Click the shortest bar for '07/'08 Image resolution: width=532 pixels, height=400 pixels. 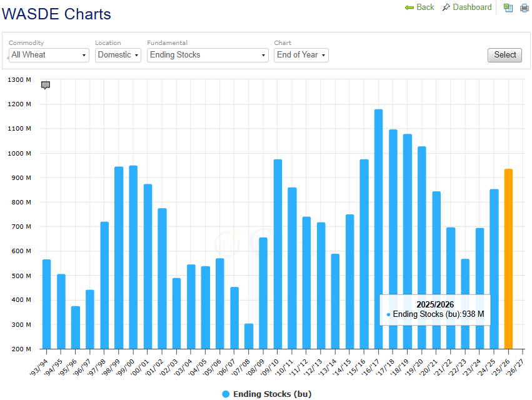pos(249,336)
